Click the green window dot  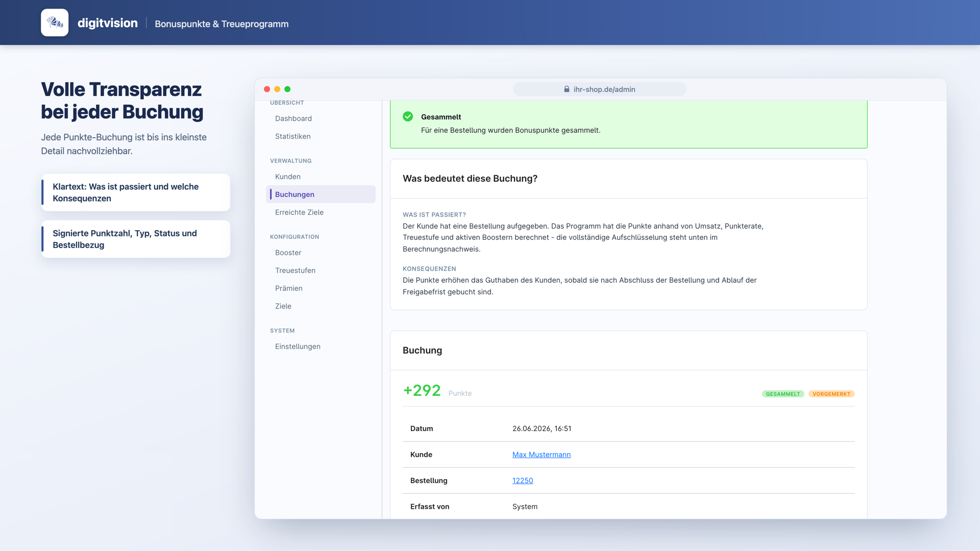(287, 89)
